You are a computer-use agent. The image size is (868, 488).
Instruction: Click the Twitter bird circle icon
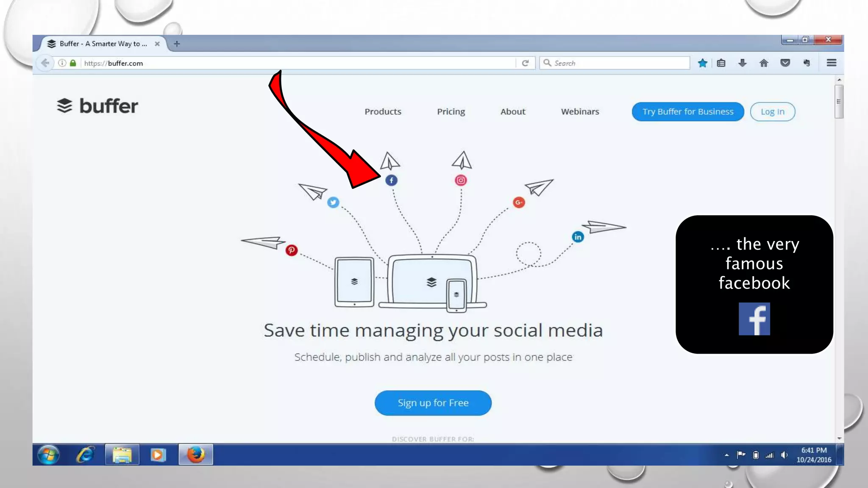click(x=333, y=202)
